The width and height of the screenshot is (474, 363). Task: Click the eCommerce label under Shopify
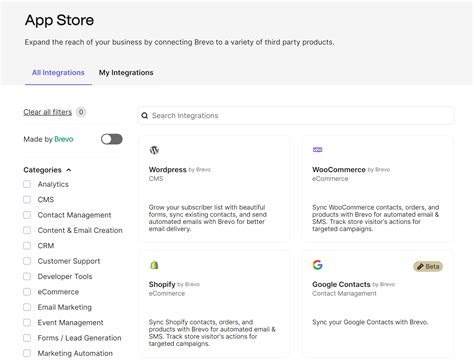tap(167, 293)
